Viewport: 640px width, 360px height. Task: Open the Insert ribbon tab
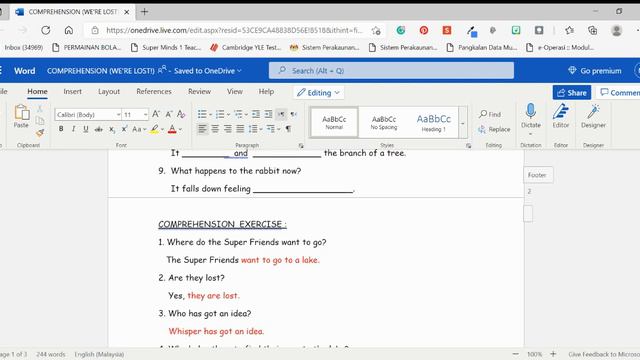pyautogui.click(x=72, y=91)
